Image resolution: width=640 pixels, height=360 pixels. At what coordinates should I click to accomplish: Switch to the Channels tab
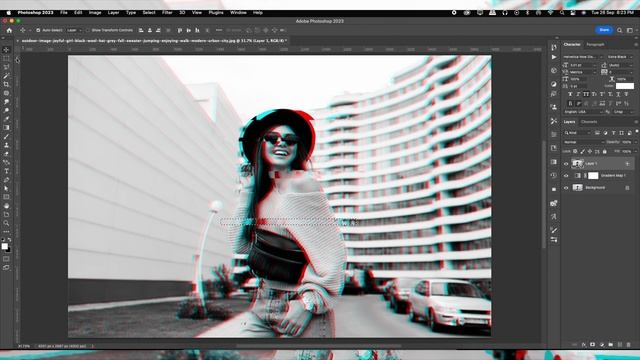coord(589,122)
